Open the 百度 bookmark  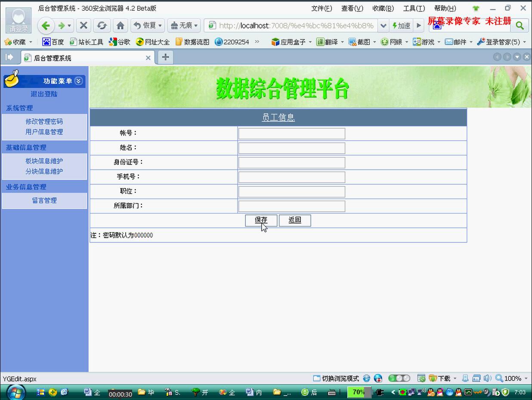pyautogui.click(x=53, y=42)
